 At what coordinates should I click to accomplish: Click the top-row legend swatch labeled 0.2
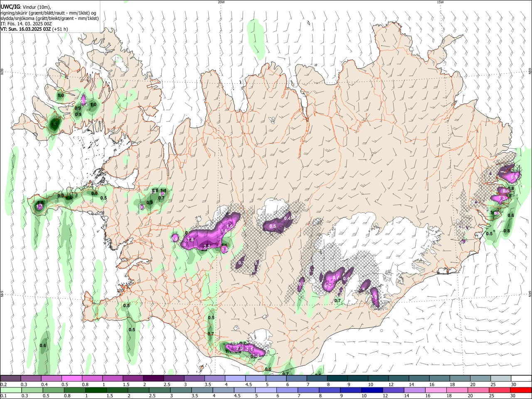10,379
